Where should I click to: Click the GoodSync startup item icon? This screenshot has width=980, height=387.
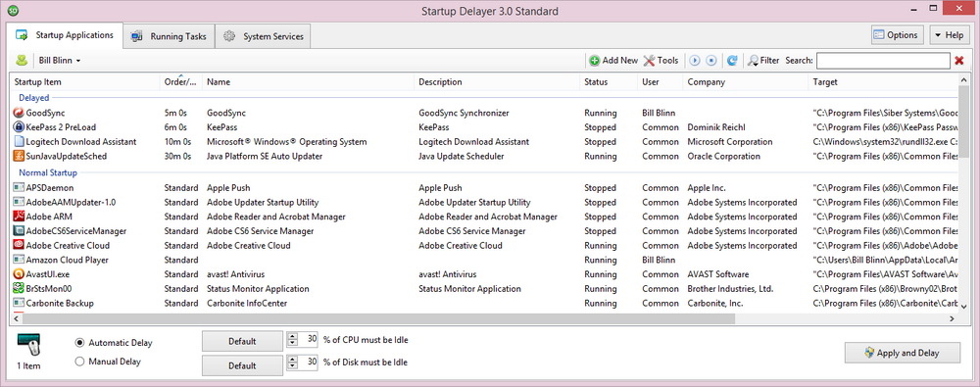[19, 114]
